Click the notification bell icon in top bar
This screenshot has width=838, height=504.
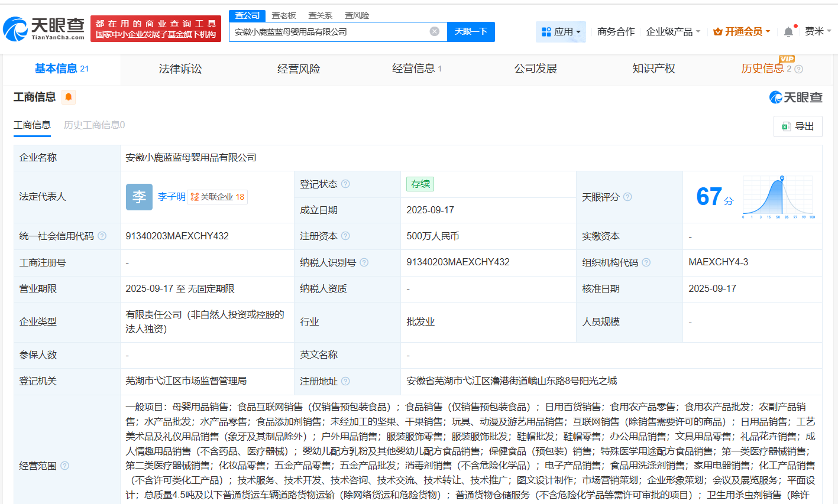(788, 31)
